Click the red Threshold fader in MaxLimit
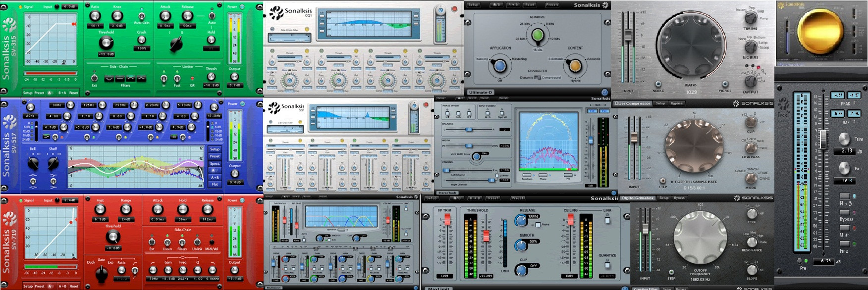This screenshot has width=868, height=290. click(486, 236)
